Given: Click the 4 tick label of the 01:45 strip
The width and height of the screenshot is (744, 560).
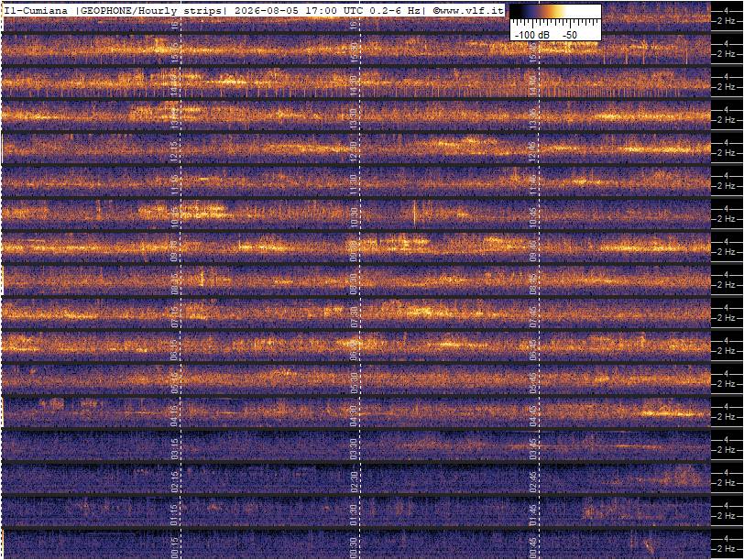Looking at the screenshot, I should click(727, 505).
